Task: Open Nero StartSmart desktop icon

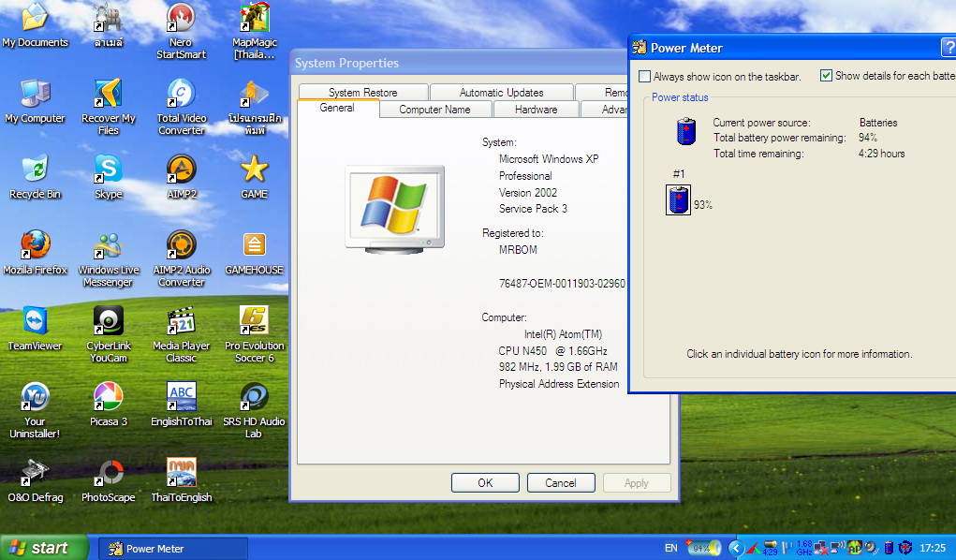Action: [x=181, y=19]
